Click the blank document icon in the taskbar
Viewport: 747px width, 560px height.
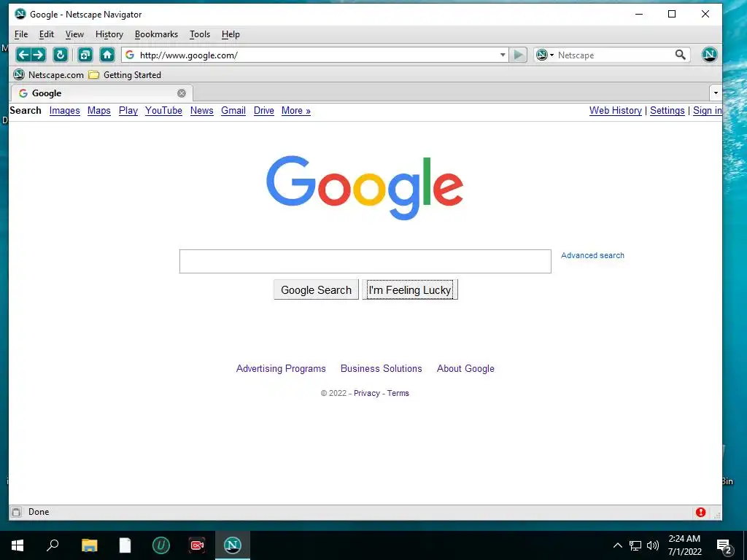click(x=125, y=545)
